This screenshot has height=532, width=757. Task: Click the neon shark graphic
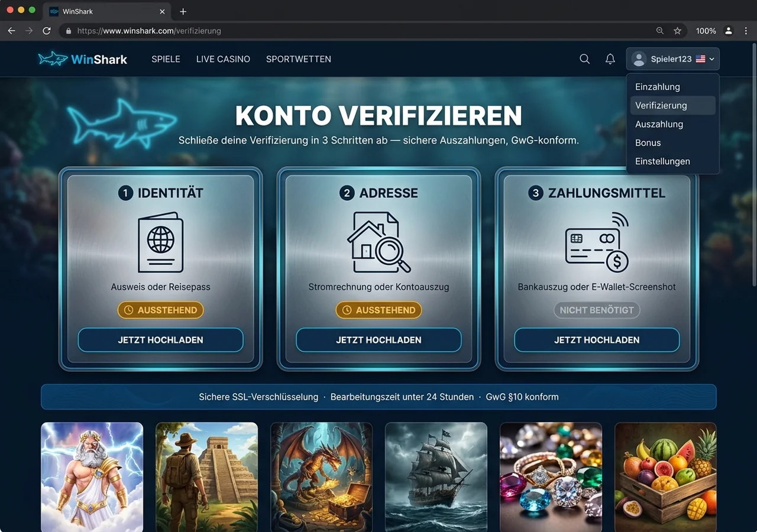pos(122,123)
